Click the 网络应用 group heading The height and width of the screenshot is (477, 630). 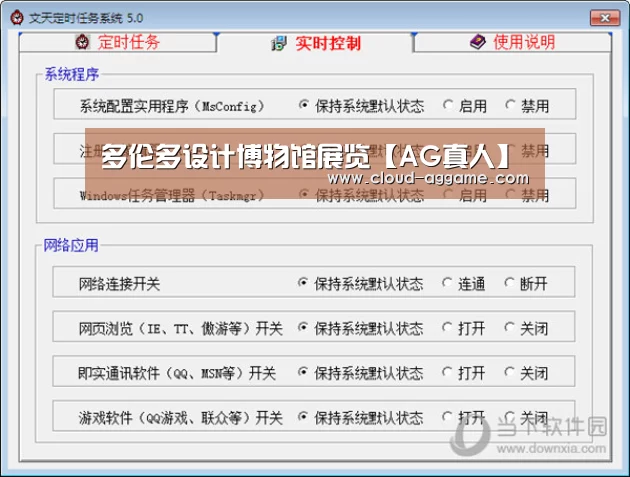(71, 245)
